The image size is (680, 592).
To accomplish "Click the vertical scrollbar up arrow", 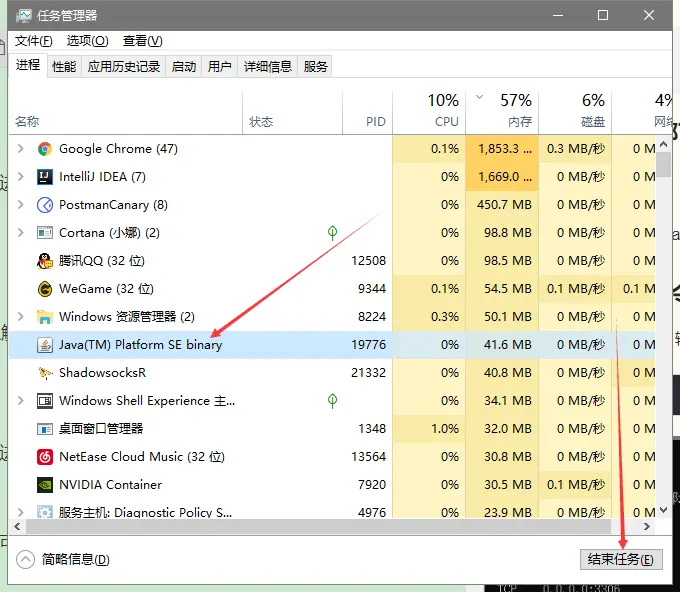I will [664, 144].
